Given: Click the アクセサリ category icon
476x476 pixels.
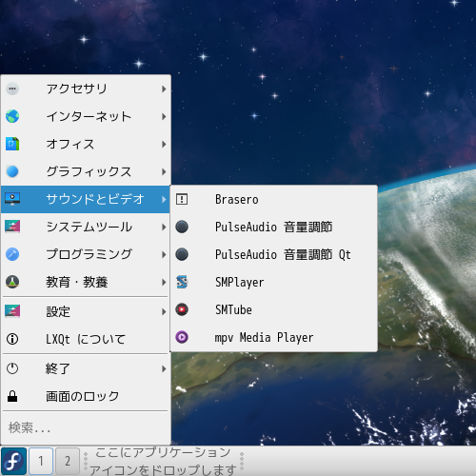Looking at the screenshot, I should pyautogui.click(x=12, y=89).
